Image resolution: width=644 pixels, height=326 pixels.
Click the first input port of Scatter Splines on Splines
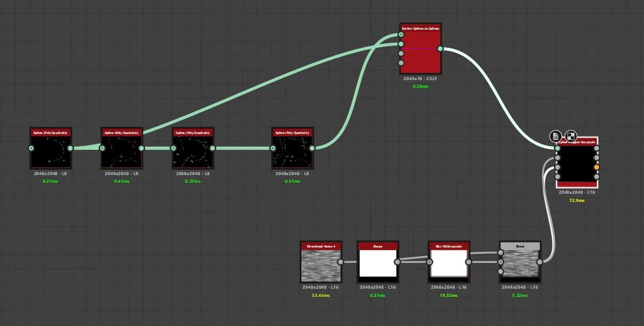(x=401, y=35)
